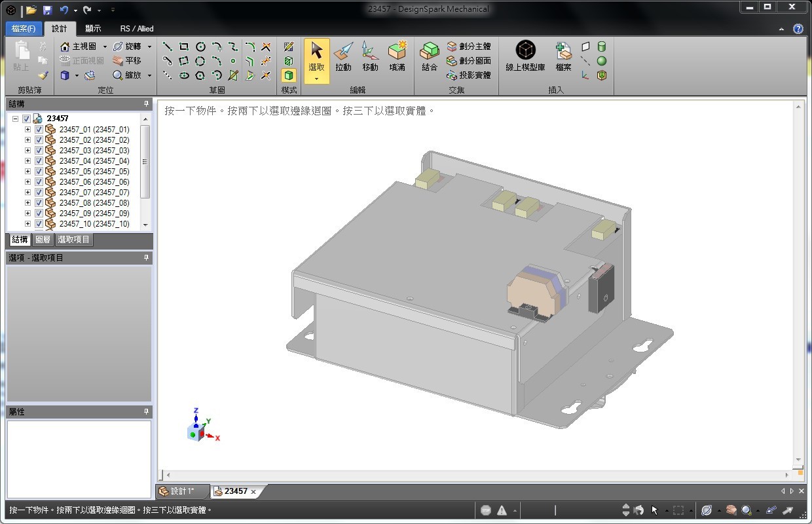Viewport: 812px width, 524px height.
Task: Click the Save icon in title bar
Action: click(x=47, y=10)
